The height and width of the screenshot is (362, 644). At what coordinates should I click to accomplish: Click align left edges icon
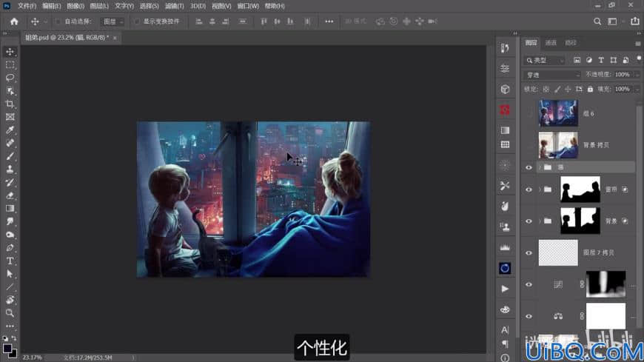click(x=199, y=21)
